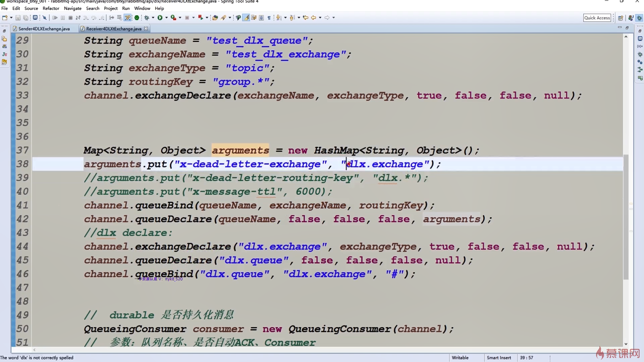This screenshot has width=644, height=362.
Task: Open the Variables view sidebar icon
Action: [640, 46]
